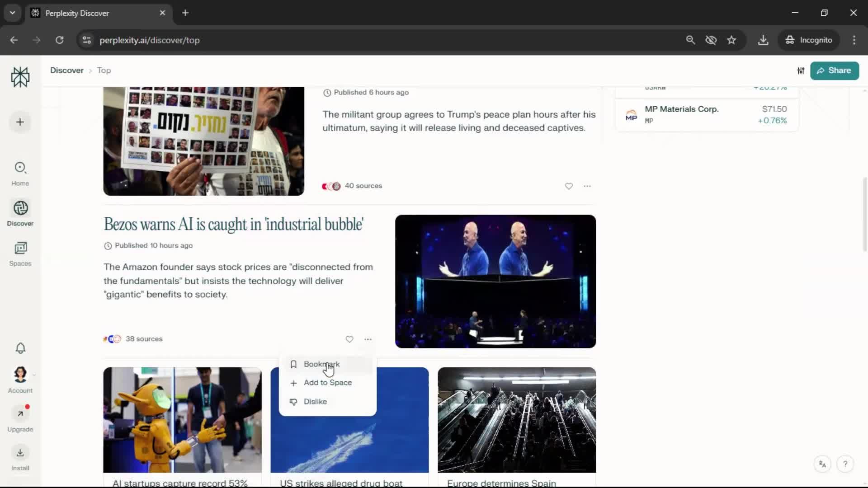
Task: Open the feed customization sliders icon
Action: (801, 70)
